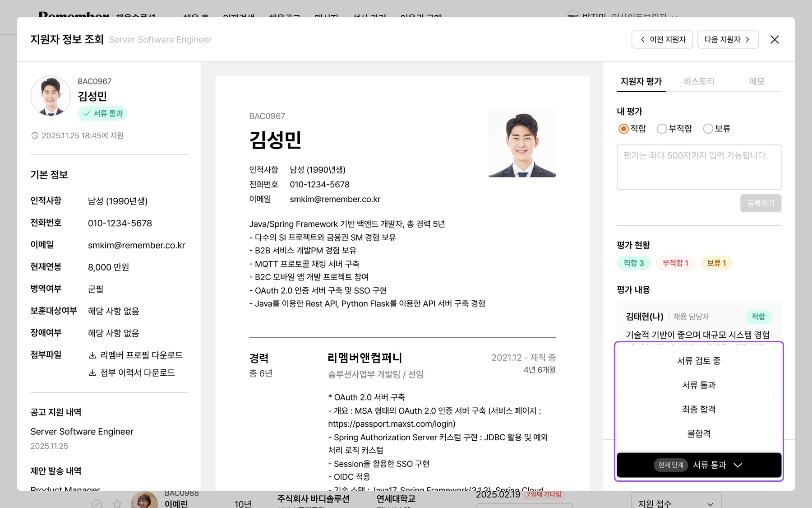Open the 지원 접수 status dropdown

pyautogui.click(x=675, y=503)
